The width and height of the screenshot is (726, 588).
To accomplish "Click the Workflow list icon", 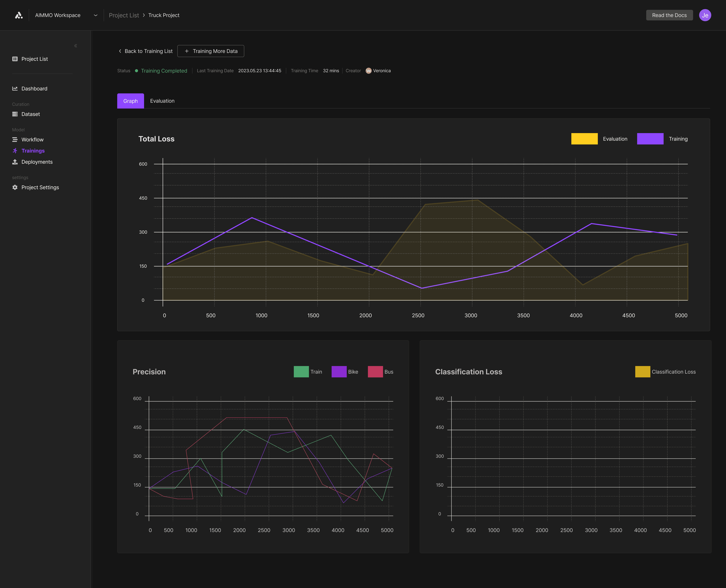I will (x=15, y=140).
